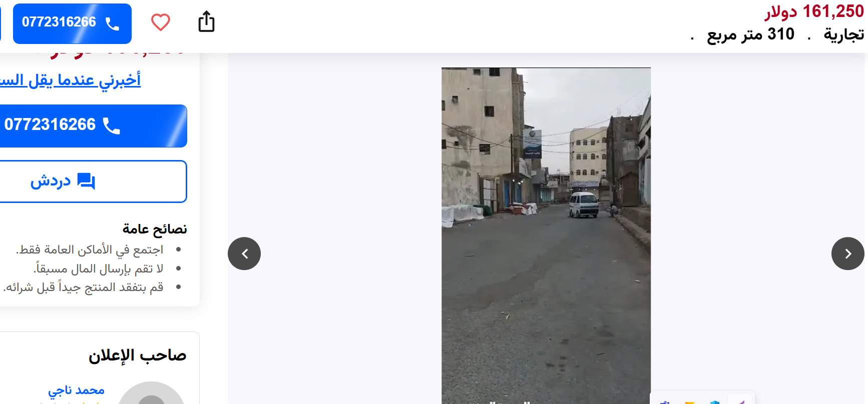Open the share listing icon
Image resolution: width=868 pixels, height=404 pixels.
pos(206,21)
